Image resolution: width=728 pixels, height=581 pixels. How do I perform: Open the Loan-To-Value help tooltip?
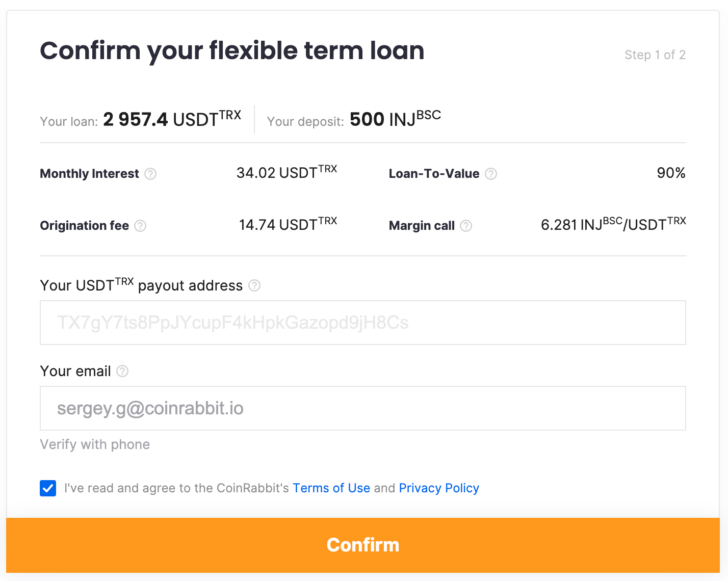(491, 174)
